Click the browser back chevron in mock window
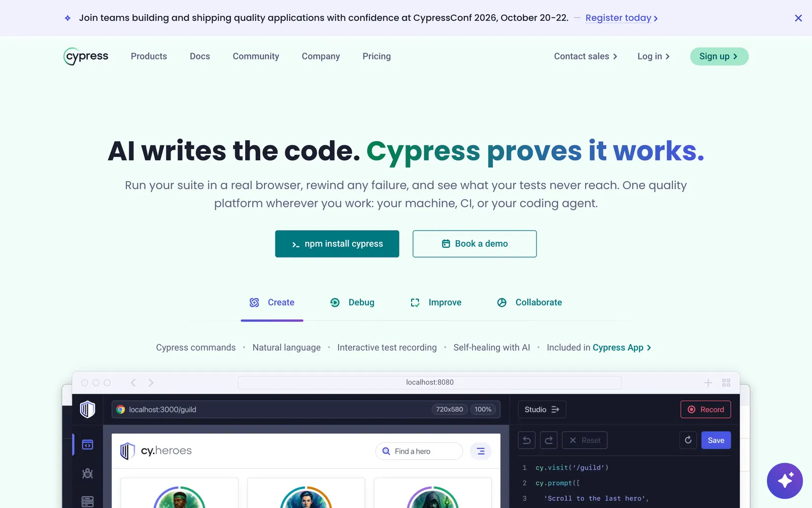The width and height of the screenshot is (812, 508). (x=133, y=383)
